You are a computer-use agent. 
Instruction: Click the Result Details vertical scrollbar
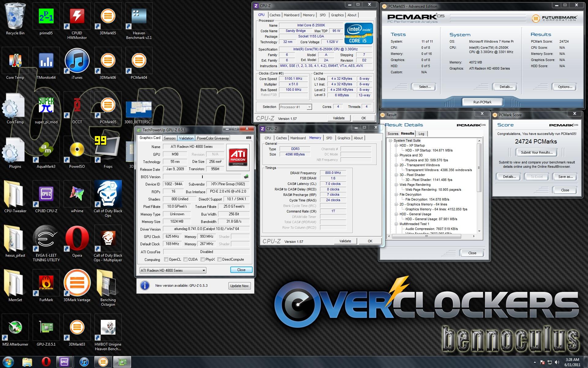tap(479, 186)
